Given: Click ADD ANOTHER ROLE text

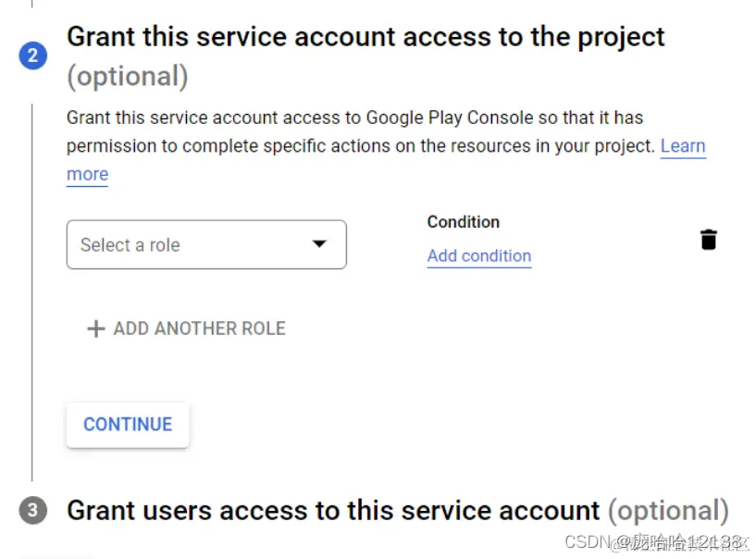Looking at the screenshot, I should 199,329.
